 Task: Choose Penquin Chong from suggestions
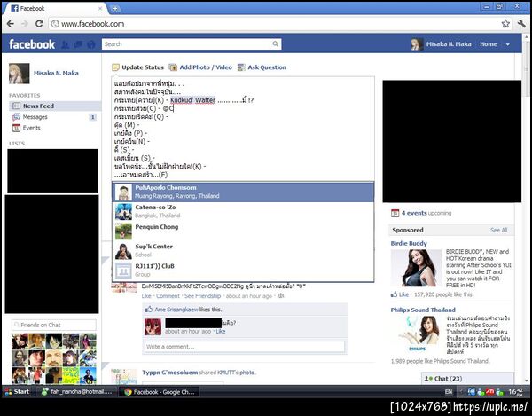[x=243, y=232]
